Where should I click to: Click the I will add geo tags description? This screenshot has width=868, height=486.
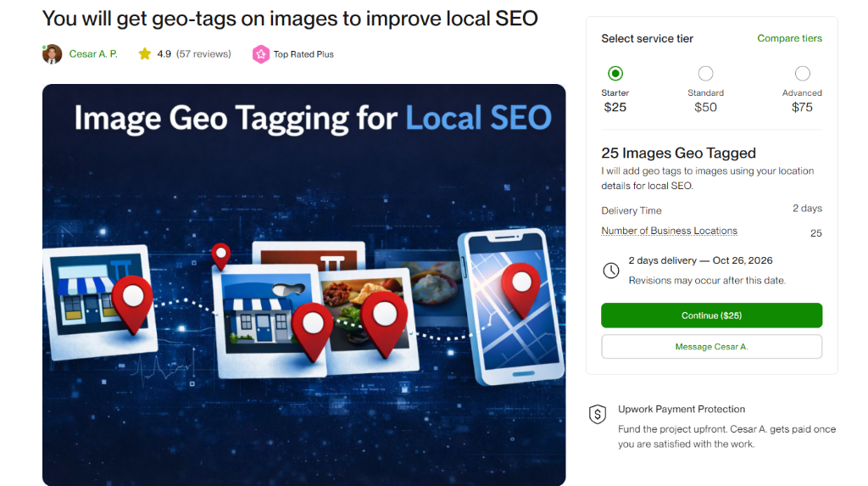(708, 178)
